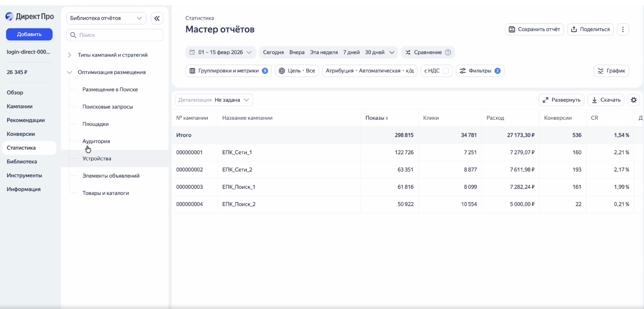Click the help icon next to Сравнение
Screen dimensions: 644x309
tap(448, 53)
